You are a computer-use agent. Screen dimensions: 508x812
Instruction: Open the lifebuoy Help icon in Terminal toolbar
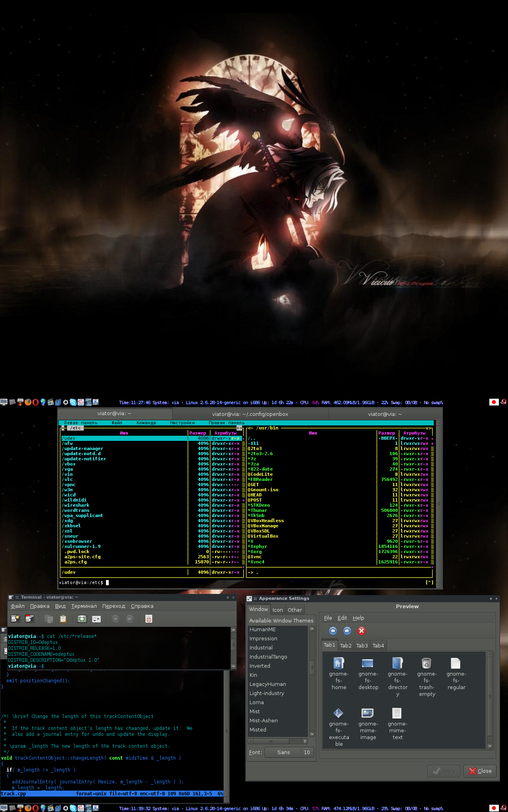[x=149, y=619]
